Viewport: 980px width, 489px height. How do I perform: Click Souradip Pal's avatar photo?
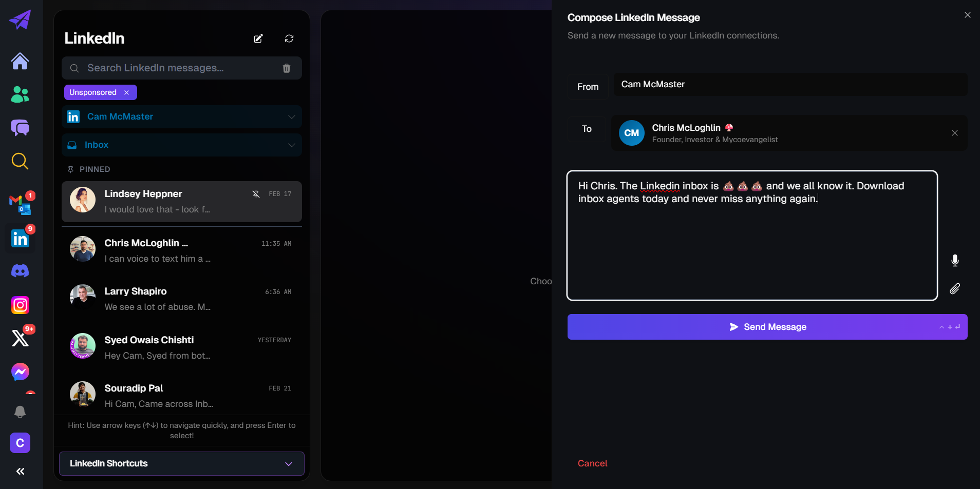[83, 394]
